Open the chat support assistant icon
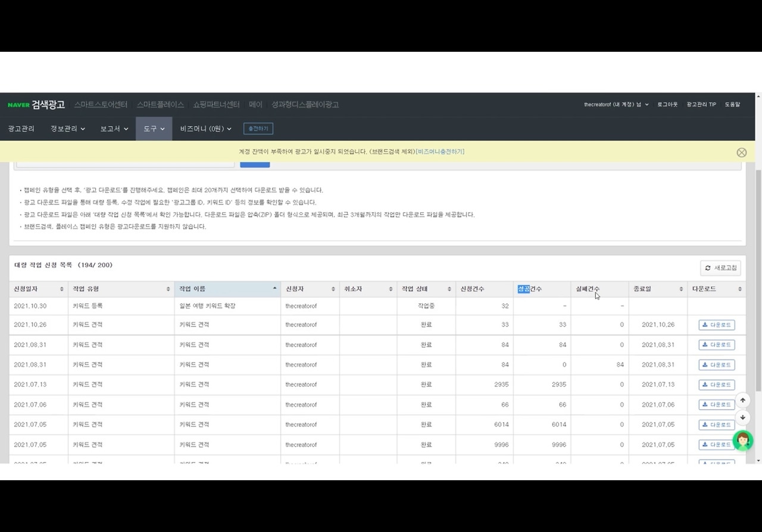Viewport: 762px width, 532px height. tap(742, 441)
